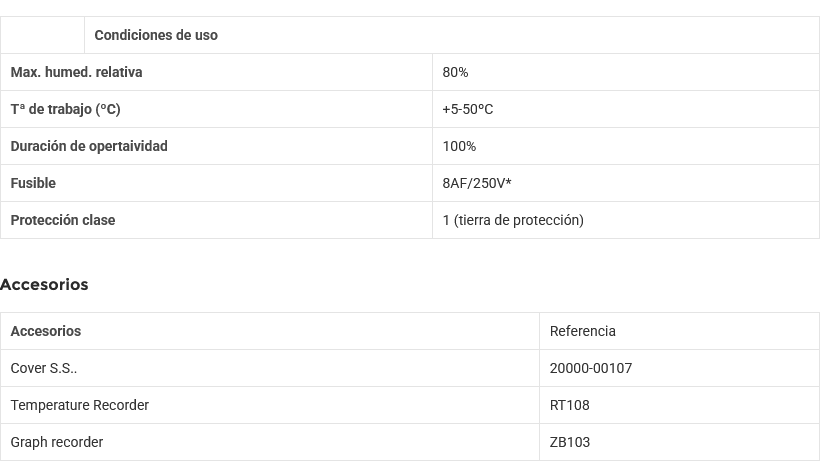
Task: Click the 80% humidity value cell
Action: click(x=455, y=72)
